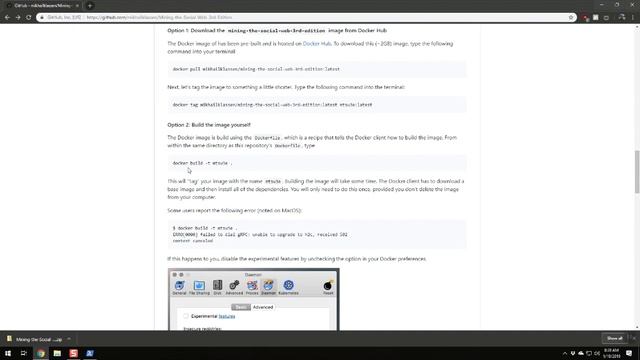Close the downloads bar
Image resolution: width=640 pixels, height=360 pixels.
click(634, 338)
